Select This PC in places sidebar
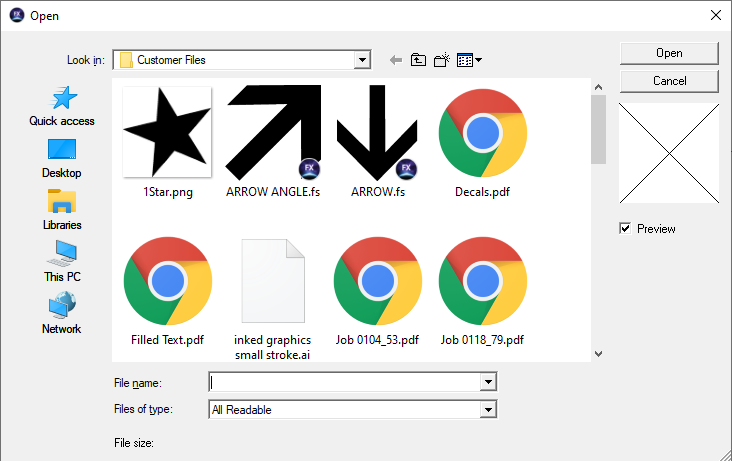The height and width of the screenshot is (461, 732). click(62, 261)
